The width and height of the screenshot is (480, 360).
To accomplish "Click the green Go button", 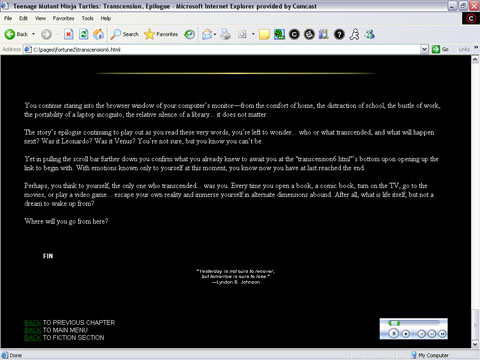I will 440,49.
